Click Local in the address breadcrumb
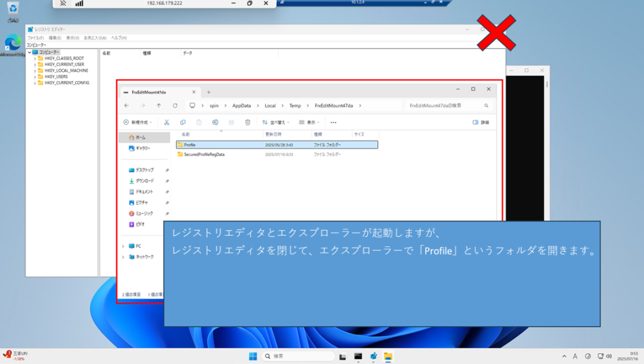Screen dimensions: 644x364 tap(270, 106)
